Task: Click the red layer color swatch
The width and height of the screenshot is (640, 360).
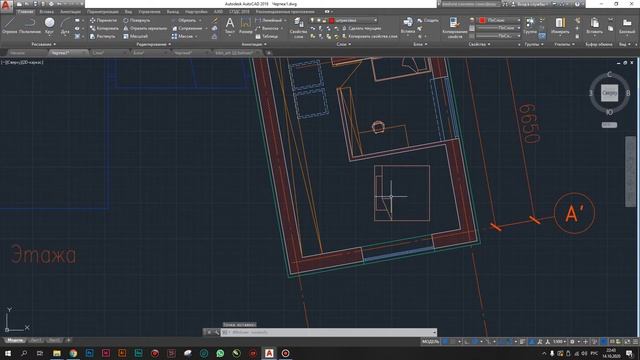Action: tap(332, 20)
